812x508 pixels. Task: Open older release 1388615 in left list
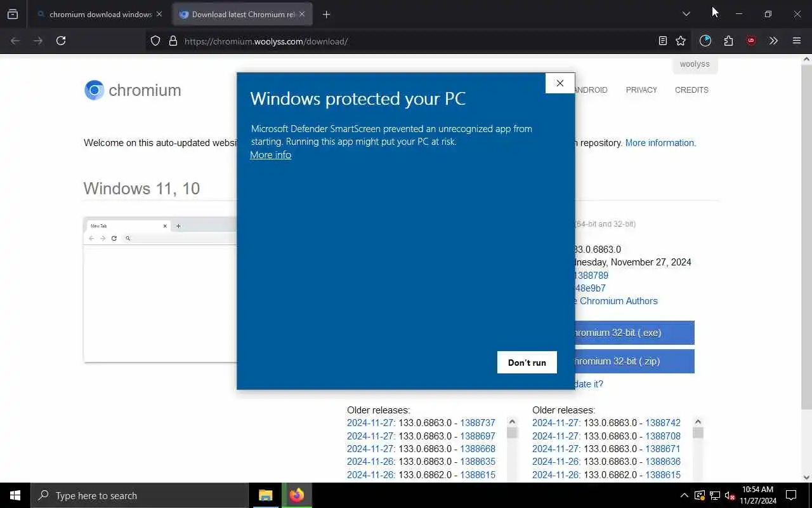478,475
